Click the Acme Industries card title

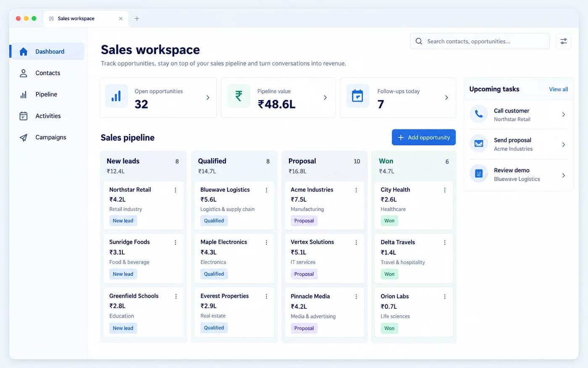312,190
